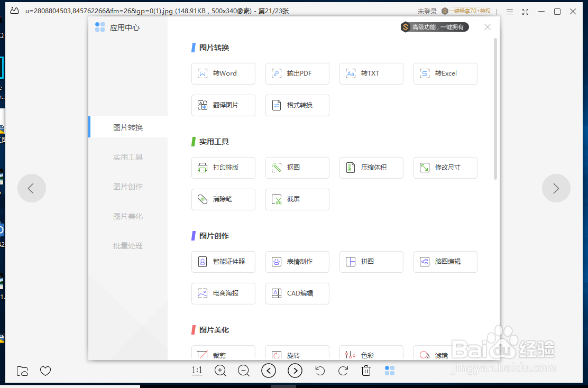
Task: Launch the 打印排版 print layout tool
Action: [223, 168]
